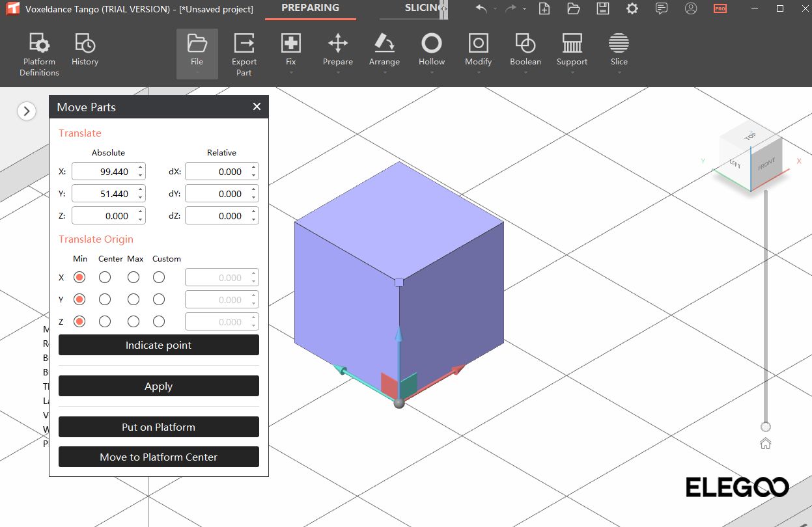Click the vertical zoom slider track
This screenshot has height=527, width=812.
(x=766, y=306)
